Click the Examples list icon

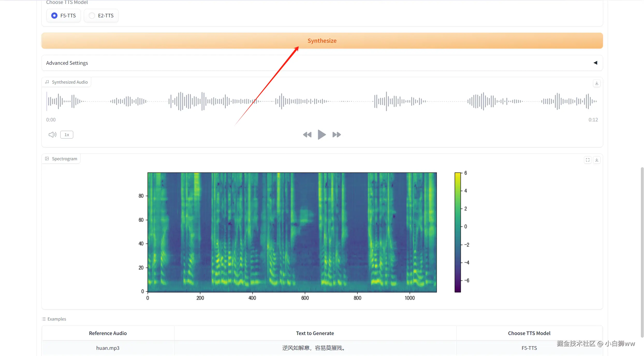coord(44,319)
